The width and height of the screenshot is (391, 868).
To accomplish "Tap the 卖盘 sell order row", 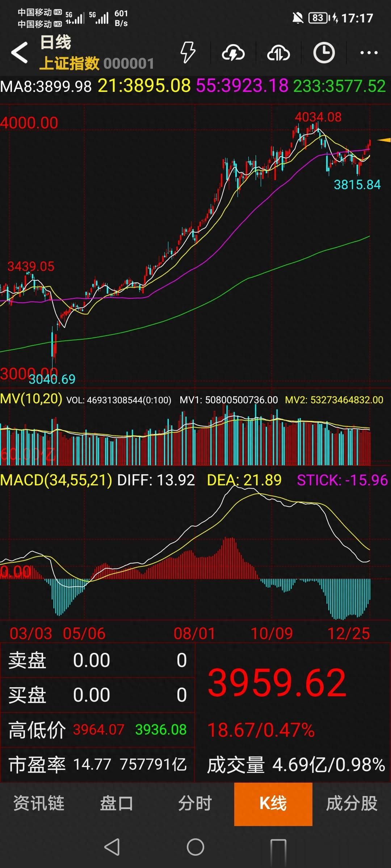I will [97, 660].
